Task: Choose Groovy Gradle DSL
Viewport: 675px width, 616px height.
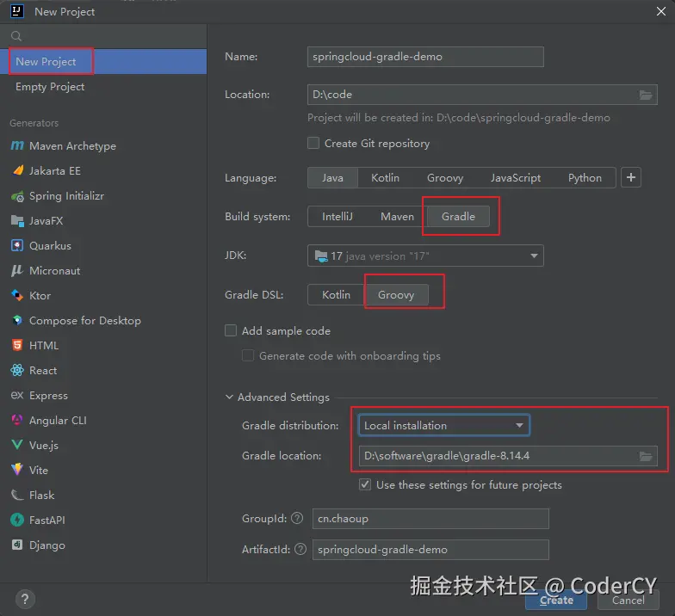Action: click(x=396, y=294)
